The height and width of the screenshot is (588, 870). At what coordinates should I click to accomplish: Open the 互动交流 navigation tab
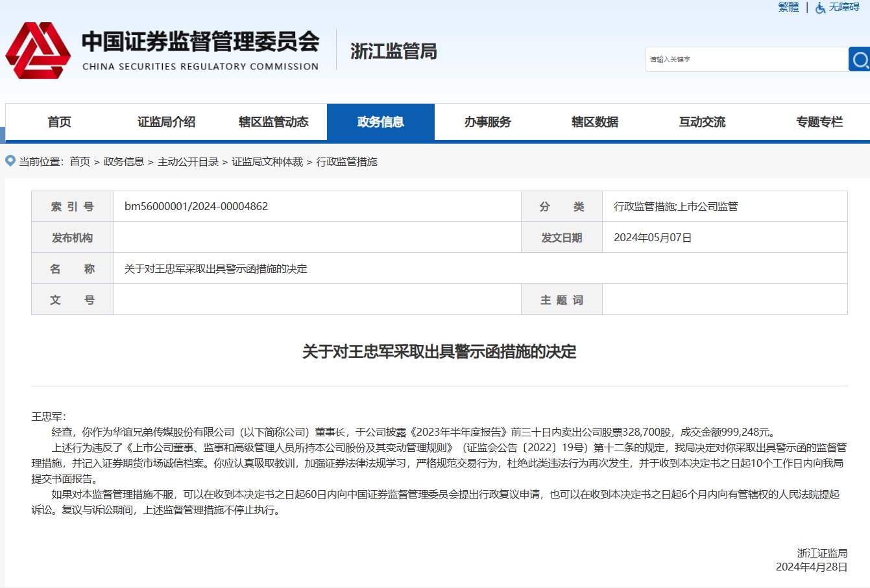click(x=702, y=122)
